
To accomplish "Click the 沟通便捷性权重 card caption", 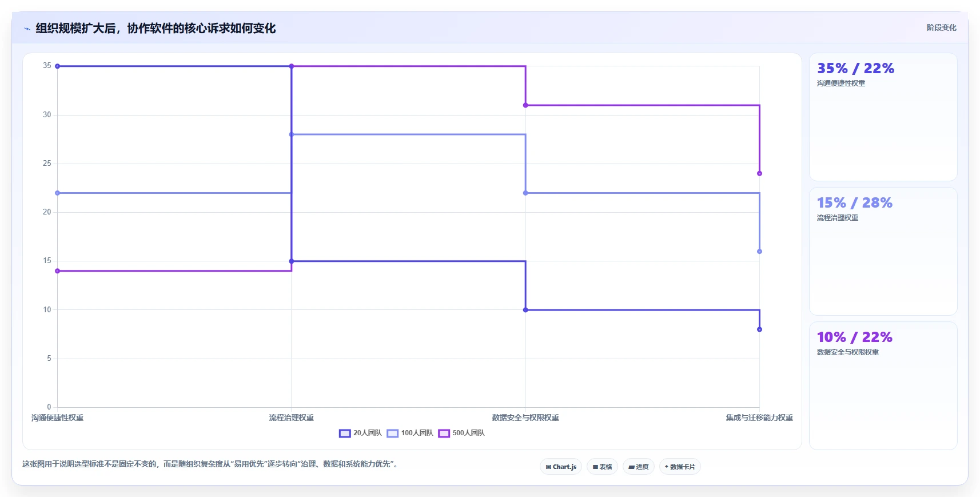I will click(x=840, y=84).
